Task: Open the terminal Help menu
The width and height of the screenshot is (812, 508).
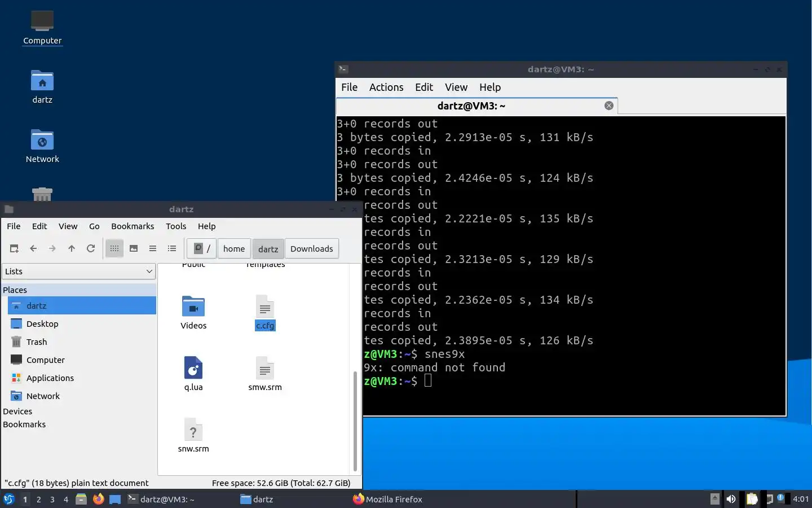Action: [x=490, y=87]
